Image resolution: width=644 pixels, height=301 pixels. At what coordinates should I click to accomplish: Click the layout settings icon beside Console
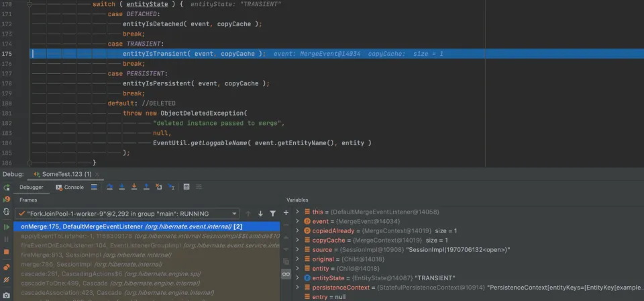[94, 187]
